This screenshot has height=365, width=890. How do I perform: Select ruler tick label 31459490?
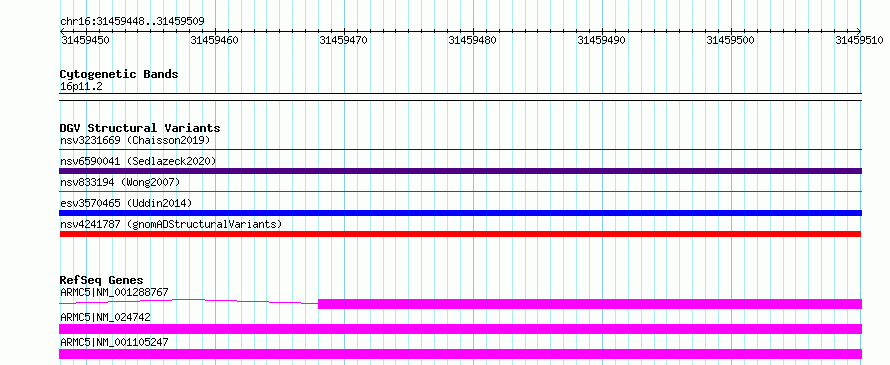point(601,40)
